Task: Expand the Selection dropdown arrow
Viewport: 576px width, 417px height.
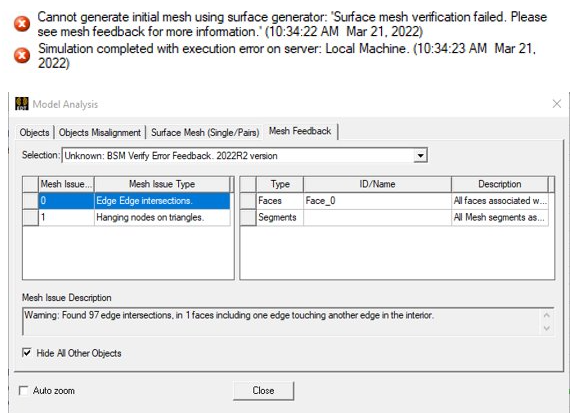Action: (x=420, y=156)
